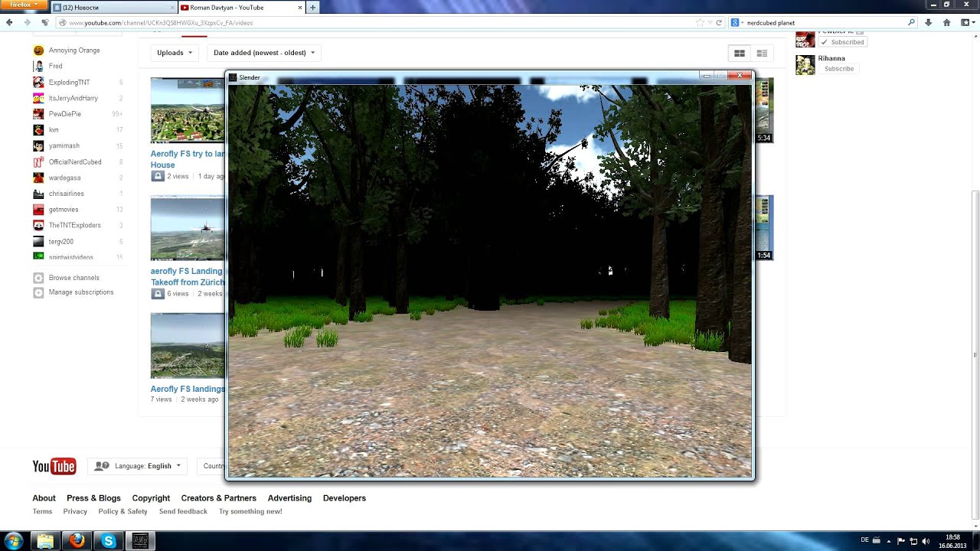Click the Manage subscriptions icon
This screenshot has width=980, height=551.
click(38, 292)
